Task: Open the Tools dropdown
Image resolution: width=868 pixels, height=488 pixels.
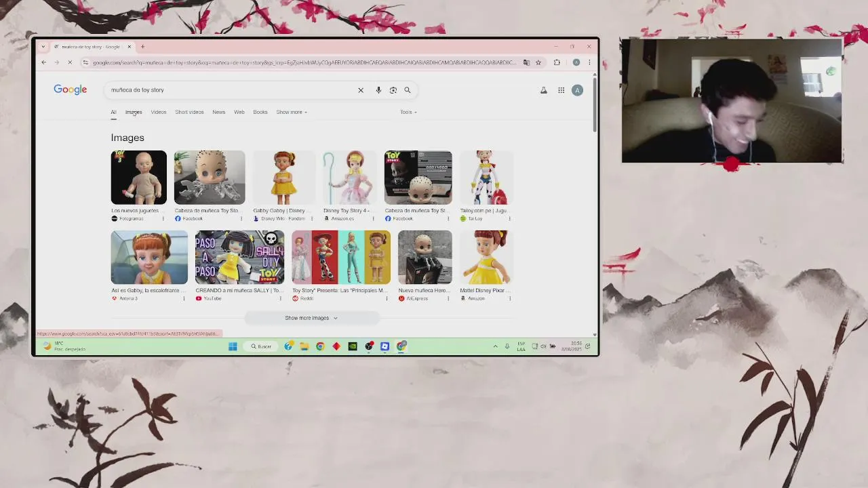Action: point(408,112)
